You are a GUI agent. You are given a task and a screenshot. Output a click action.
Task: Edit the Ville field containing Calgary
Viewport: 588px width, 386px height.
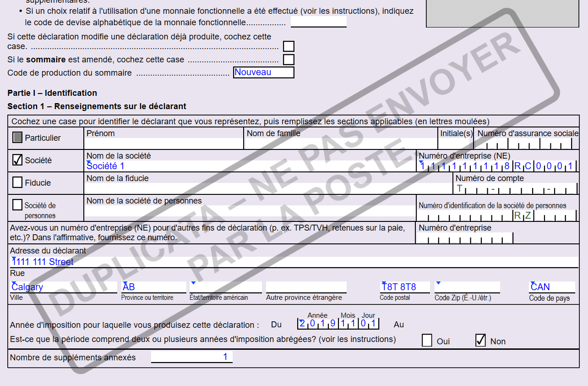coord(64,287)
